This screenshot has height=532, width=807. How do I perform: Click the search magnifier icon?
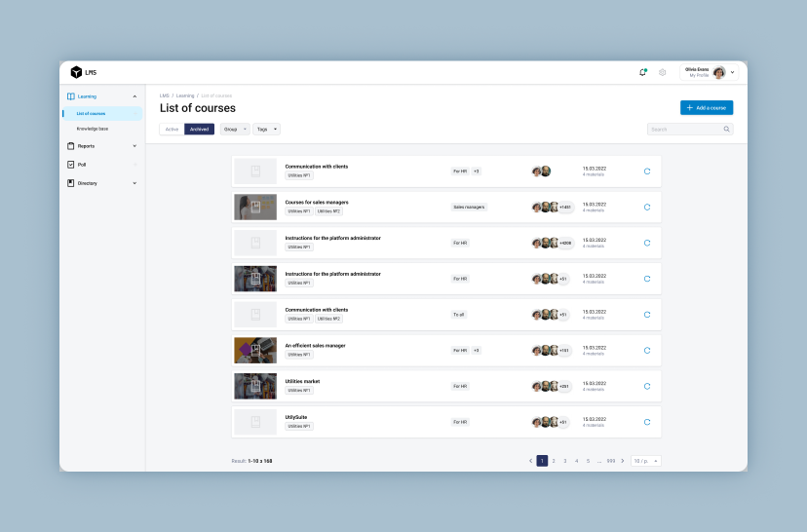pyautogui.click(x=726, y=129)
